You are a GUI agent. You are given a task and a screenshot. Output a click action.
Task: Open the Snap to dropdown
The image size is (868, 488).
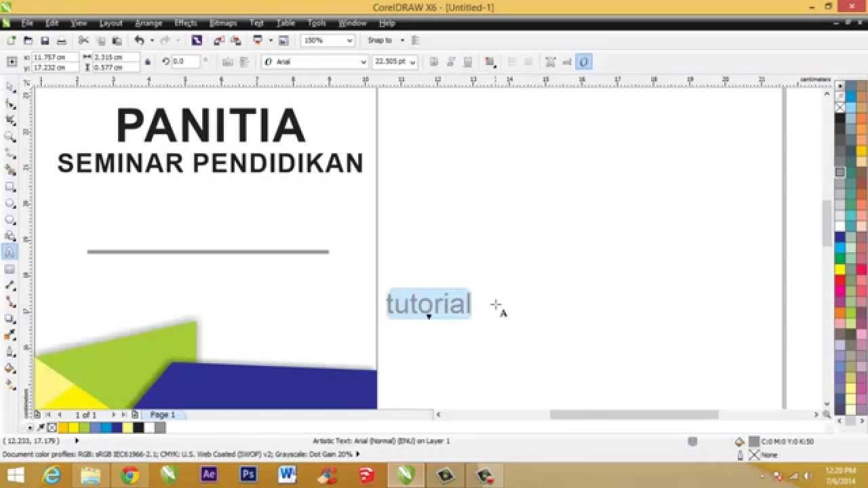(401, 41)
